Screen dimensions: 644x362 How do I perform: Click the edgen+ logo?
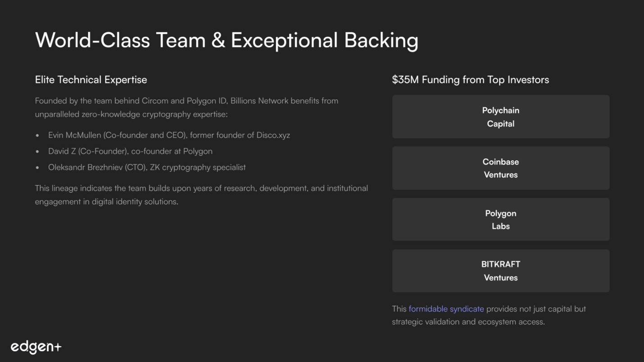(x=36, y=347)
